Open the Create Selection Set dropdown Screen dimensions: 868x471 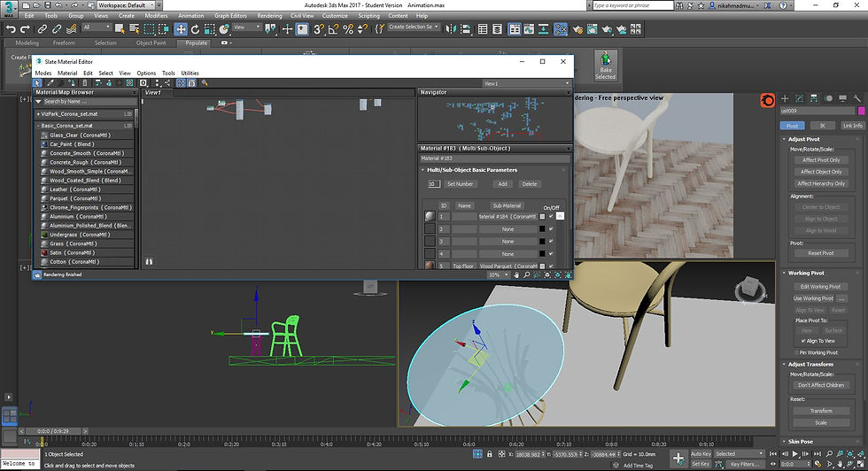coord(413,27)
